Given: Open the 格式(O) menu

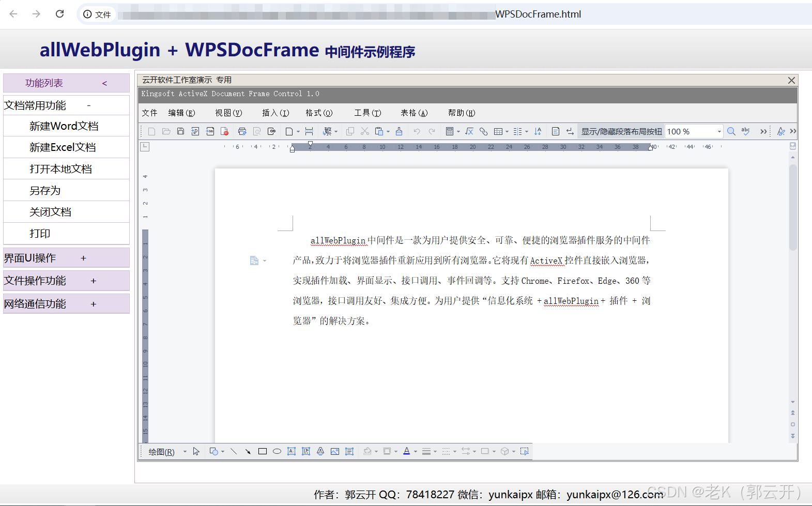Looking at the screenshot, I should pyautogui.click(x=319, y=113).
